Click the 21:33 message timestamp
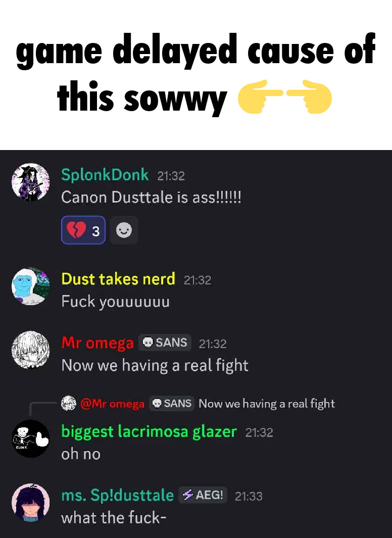Image resolution: width=392 pixels, height=538 pixels. point(249,496)
